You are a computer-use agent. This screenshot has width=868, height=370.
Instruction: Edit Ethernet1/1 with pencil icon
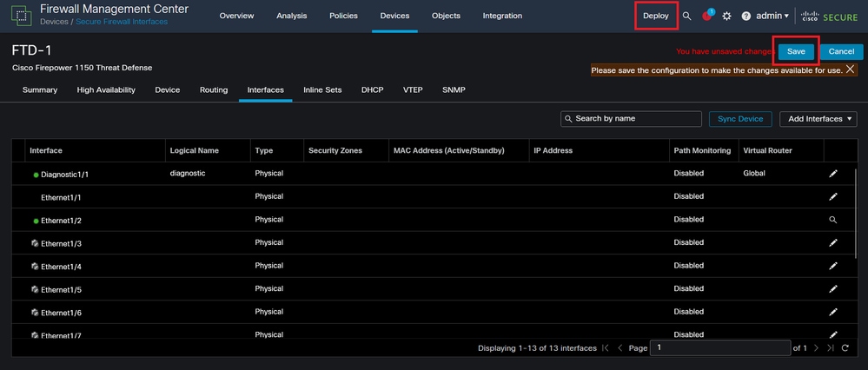tap(833, 196)
